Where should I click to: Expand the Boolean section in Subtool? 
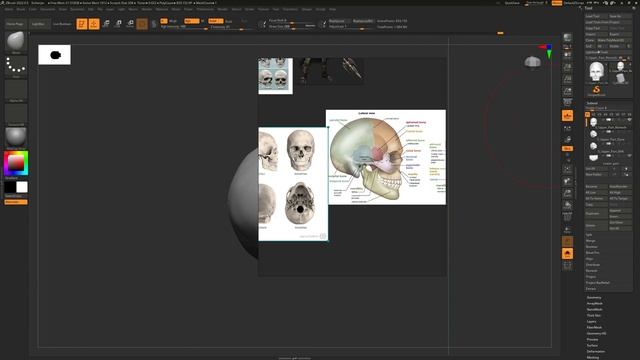tap(591, 247)
